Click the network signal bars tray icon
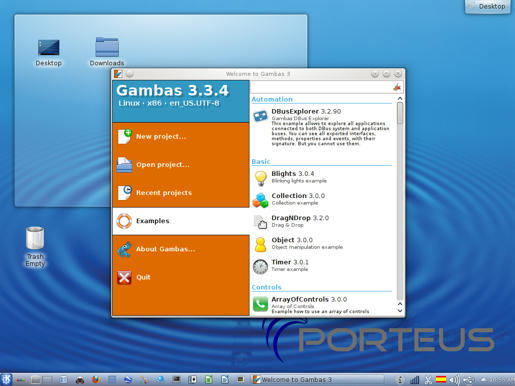 pyautogui.click(x=414, y=380)
